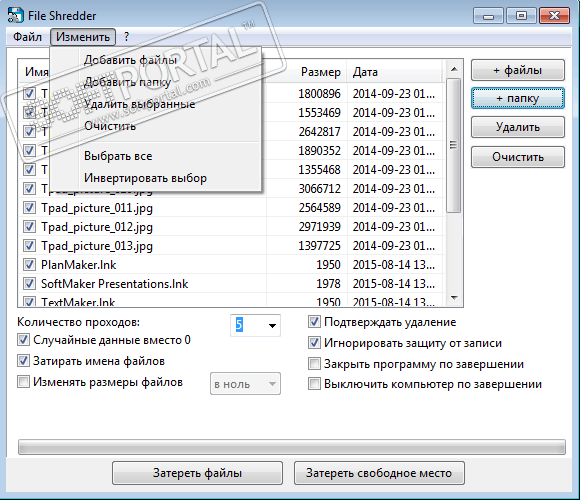Screen dimensions: 580x500
Task: Click the overall progress bar
Action: pos(292,447)
